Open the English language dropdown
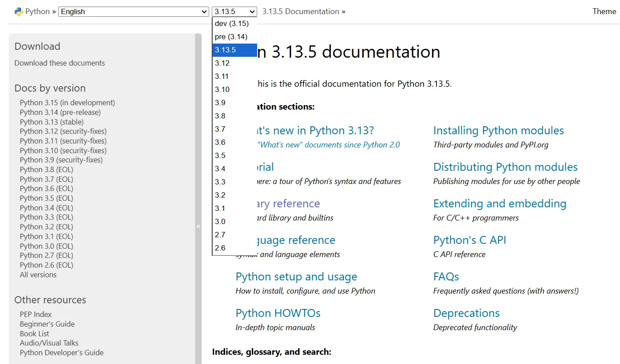 point(133,11)
